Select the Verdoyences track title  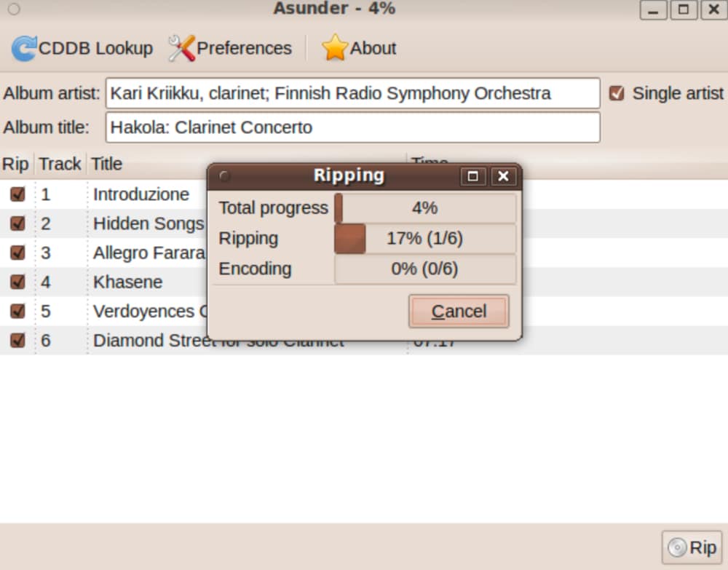coord(150,311)
